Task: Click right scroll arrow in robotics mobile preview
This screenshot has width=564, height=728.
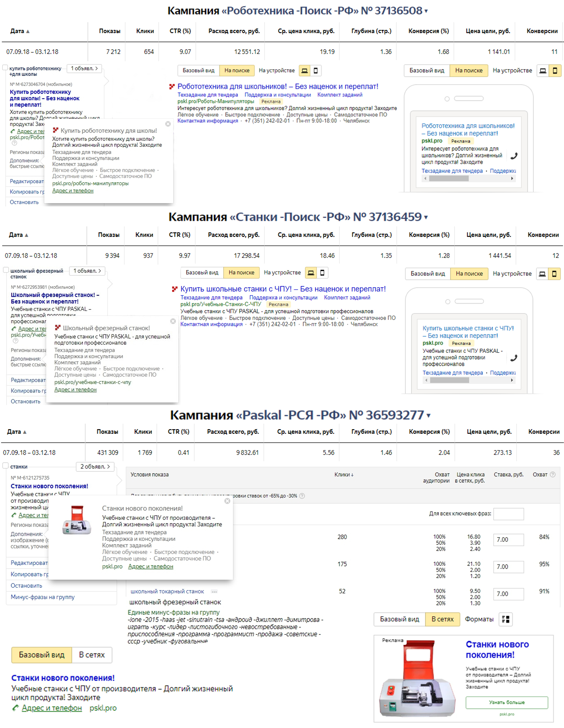Action: tap(512, 179)
